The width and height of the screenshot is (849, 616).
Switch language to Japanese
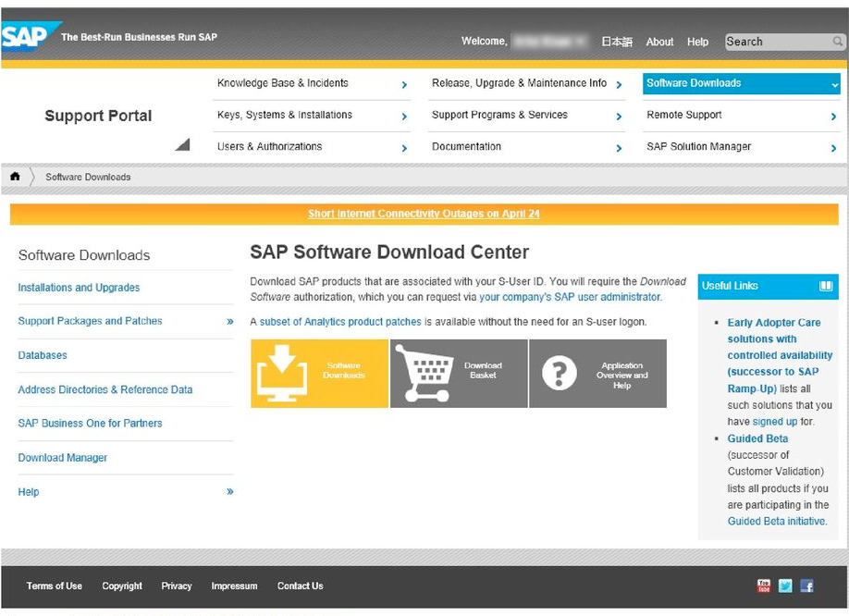point(617,42)
